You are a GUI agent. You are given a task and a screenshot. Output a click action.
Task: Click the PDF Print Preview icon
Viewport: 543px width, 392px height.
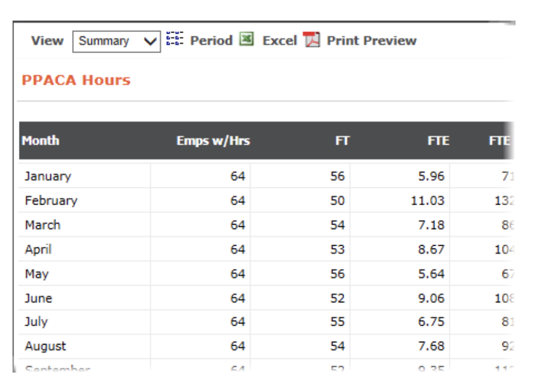pyautogui.click(x=312, y=39)
